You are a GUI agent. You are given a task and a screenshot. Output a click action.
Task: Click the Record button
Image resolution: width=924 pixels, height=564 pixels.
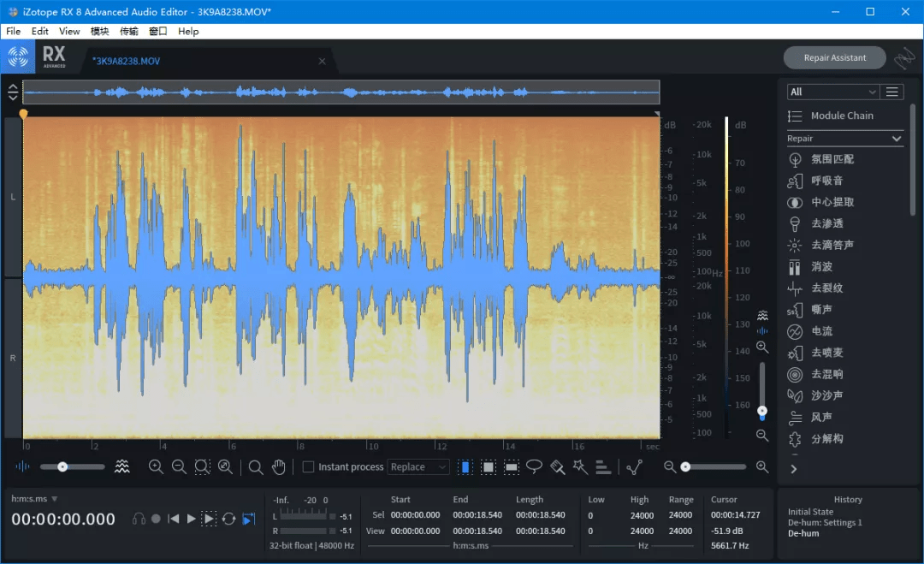(x=156, y=519)
